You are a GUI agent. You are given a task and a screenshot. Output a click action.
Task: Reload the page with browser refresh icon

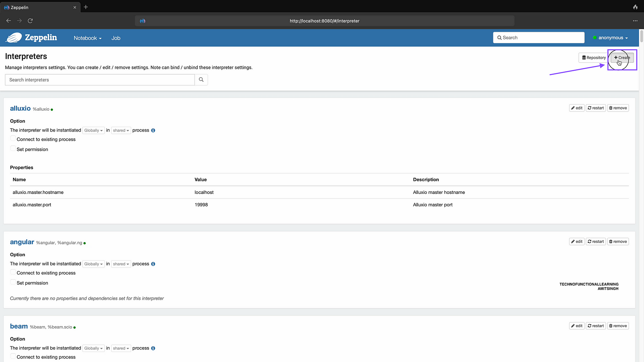click(x=30, y=21)
